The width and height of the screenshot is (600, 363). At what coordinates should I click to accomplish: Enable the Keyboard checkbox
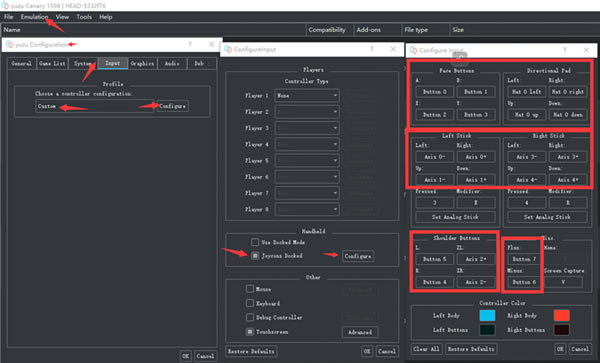(x=250, y=303)
